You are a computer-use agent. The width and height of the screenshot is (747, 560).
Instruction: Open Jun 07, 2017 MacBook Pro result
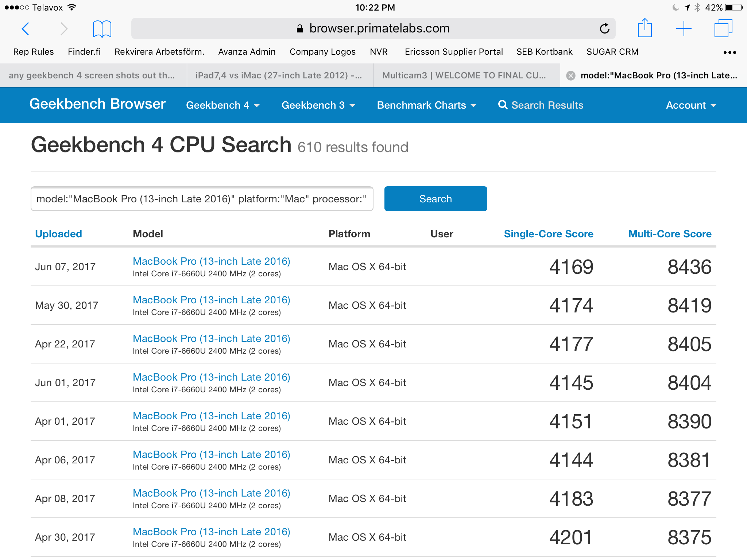[x=212, y=261]
